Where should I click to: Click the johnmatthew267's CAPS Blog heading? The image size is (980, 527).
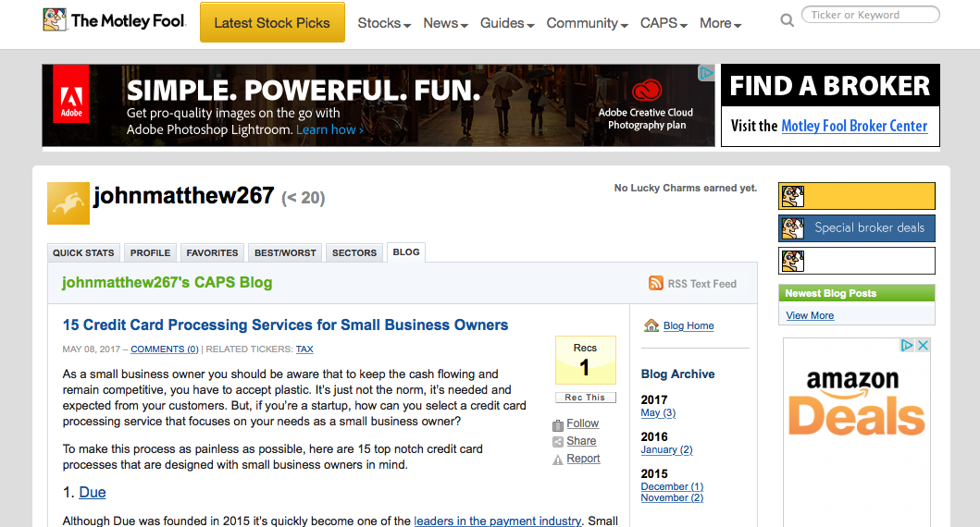pos(167,282)
